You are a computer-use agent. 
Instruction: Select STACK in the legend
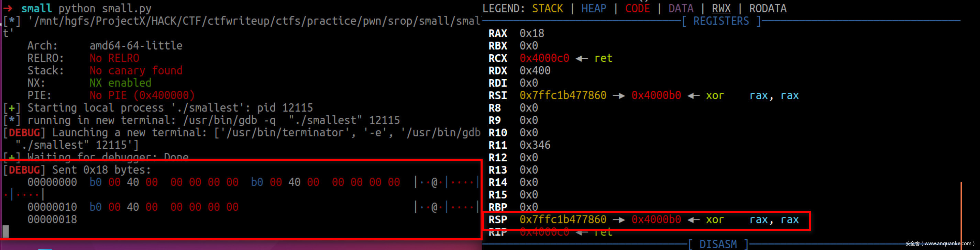(547, 8)
